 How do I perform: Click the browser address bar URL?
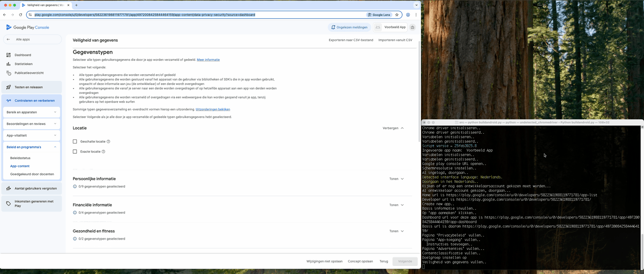145,15
